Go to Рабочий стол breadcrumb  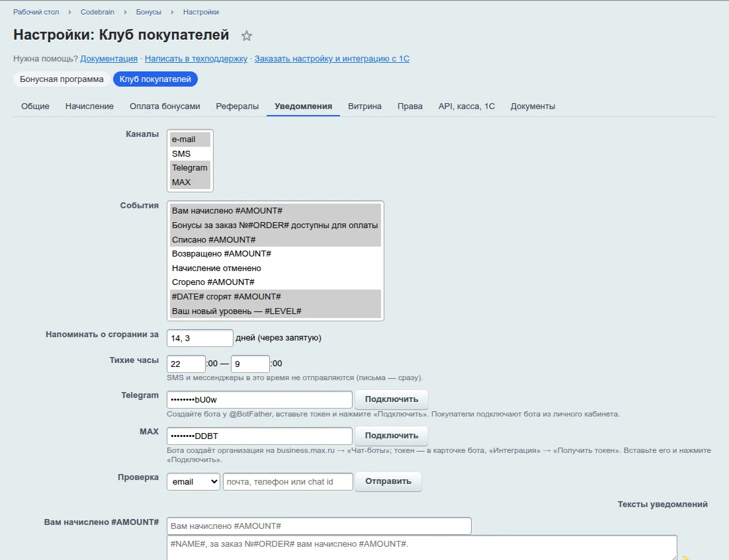(36, 12)
